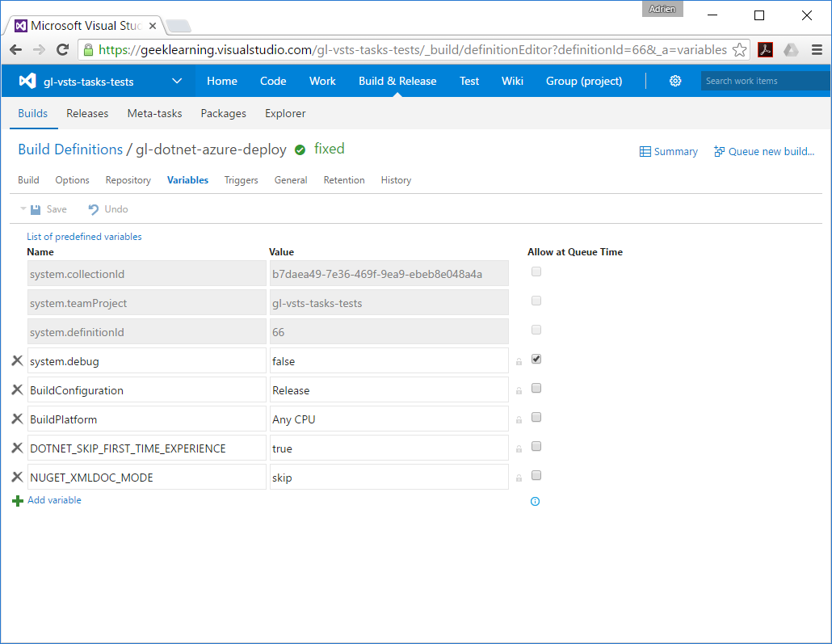Click the Undo button
832x644 pixels.
(108, 209)
